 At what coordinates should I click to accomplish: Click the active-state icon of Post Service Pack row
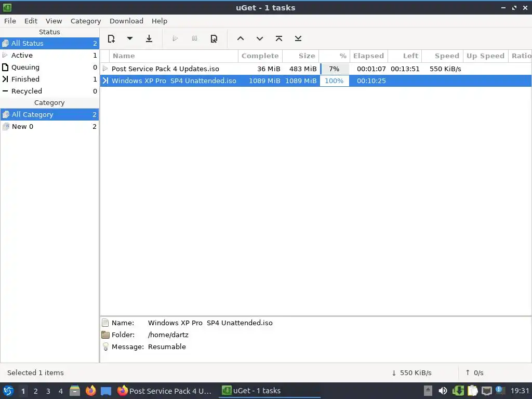[x=105, y=69]
